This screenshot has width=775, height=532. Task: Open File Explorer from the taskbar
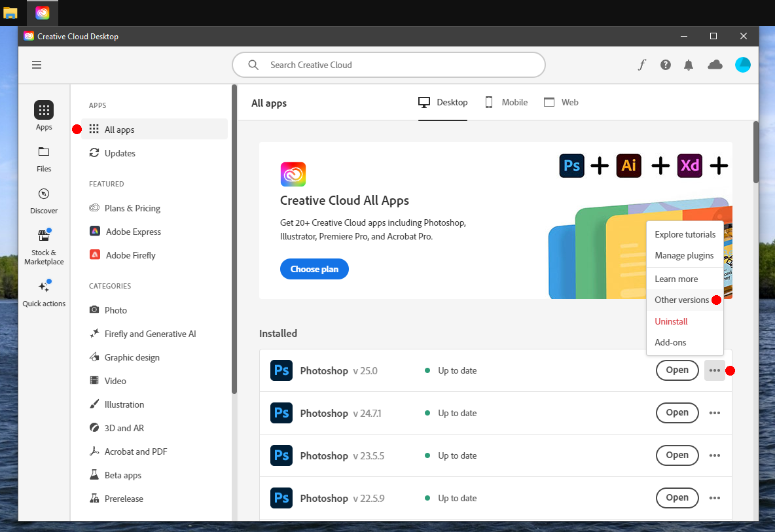(x=10, y=12)
